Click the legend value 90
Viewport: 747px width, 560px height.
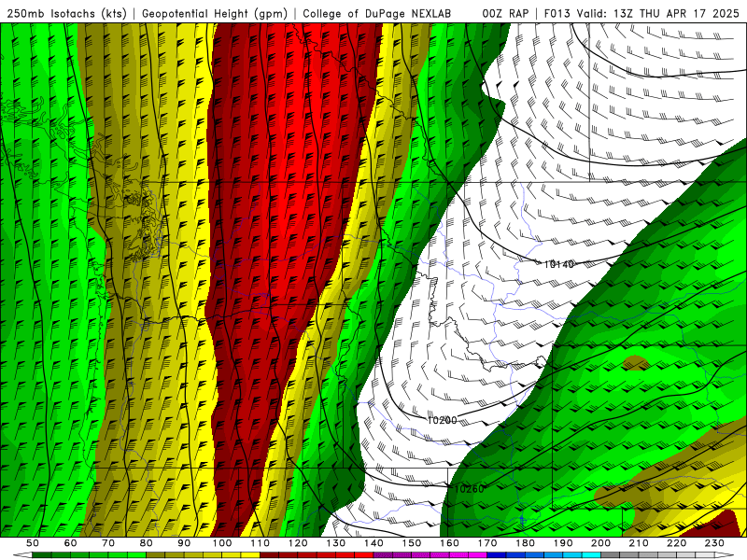pos(184,543)
